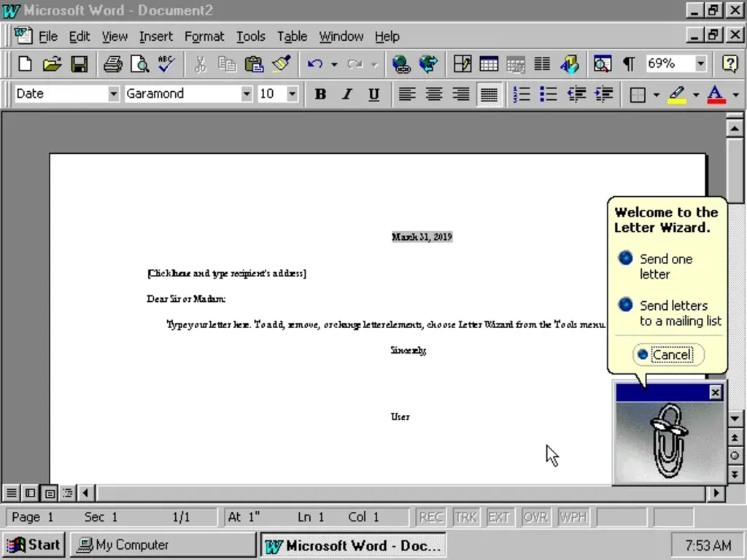Click the Insert Table icon

[x=489, y=64]
